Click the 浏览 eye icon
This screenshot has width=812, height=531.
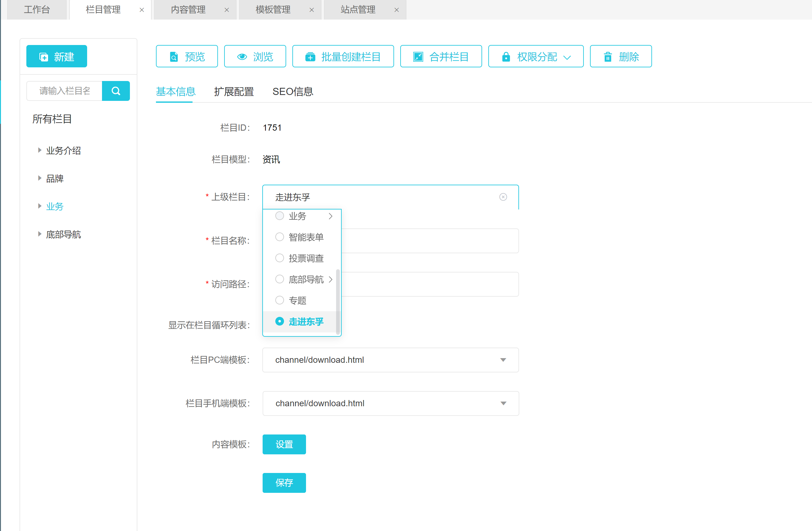[242, 57]
